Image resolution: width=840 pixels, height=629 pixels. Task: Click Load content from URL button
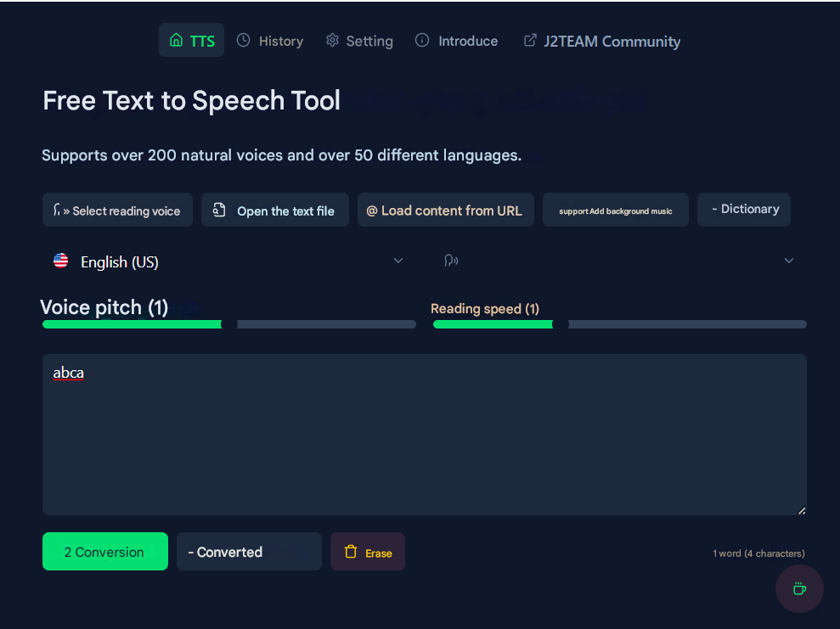[445, 211]
